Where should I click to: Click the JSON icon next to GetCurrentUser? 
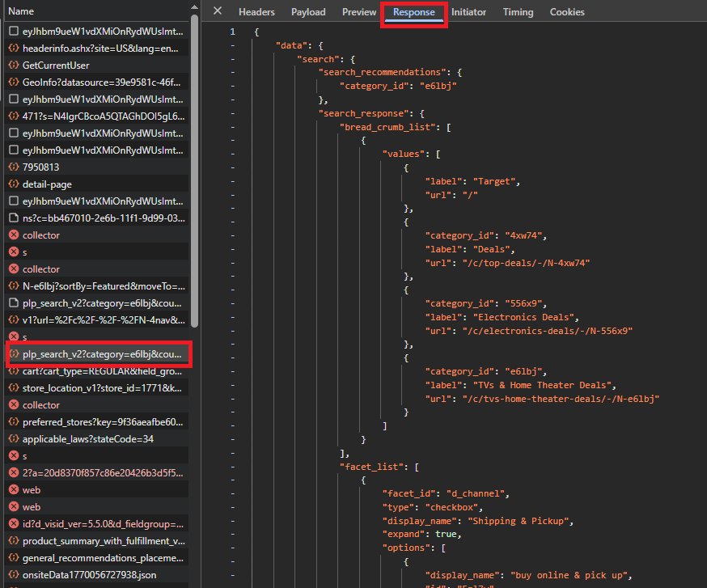click(x=14, y=65)
